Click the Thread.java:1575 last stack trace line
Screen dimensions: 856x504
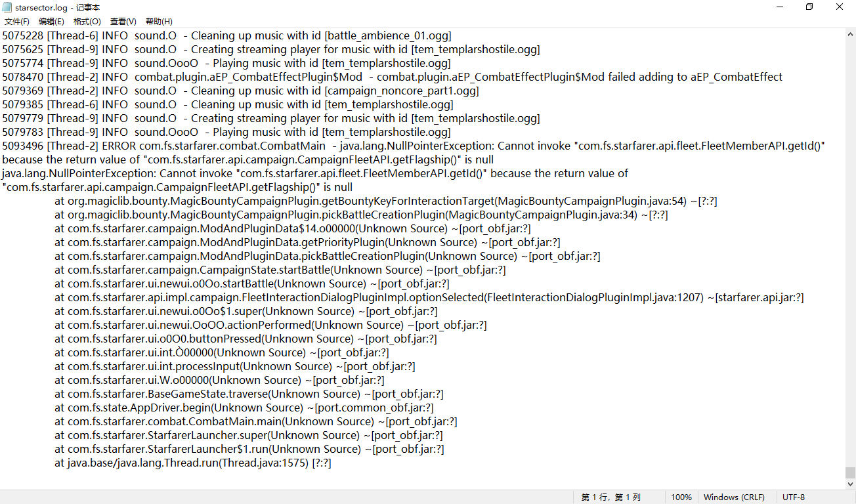[x=190, y=463]
